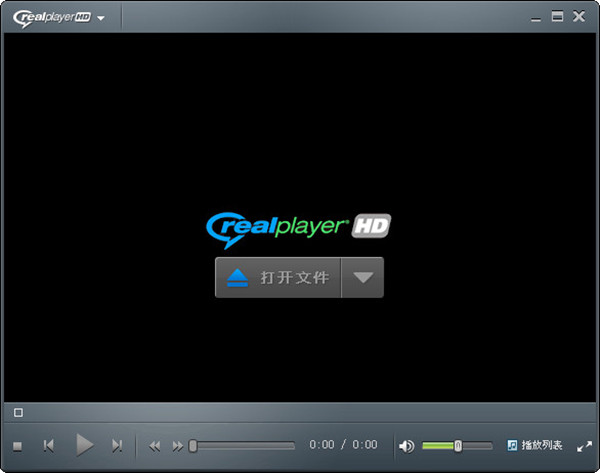Screen dimensions: 600x473
Task: Stop playback with the stop button
Action: (17, 446)
